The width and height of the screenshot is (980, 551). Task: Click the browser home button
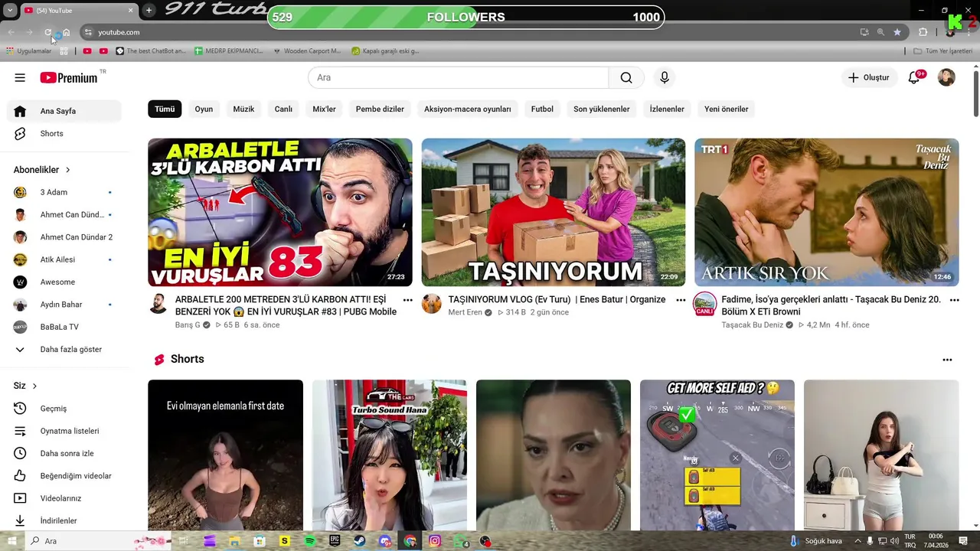[67, 32]
